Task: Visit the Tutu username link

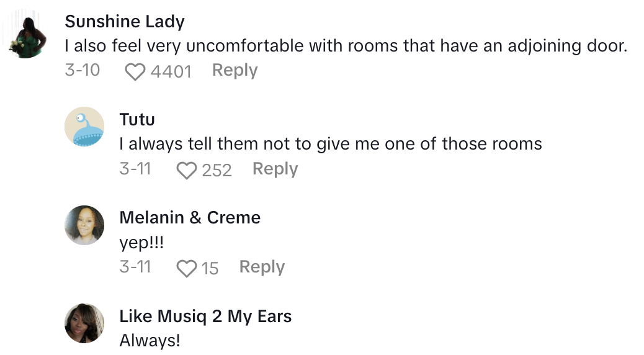Action: click(137, 119)
